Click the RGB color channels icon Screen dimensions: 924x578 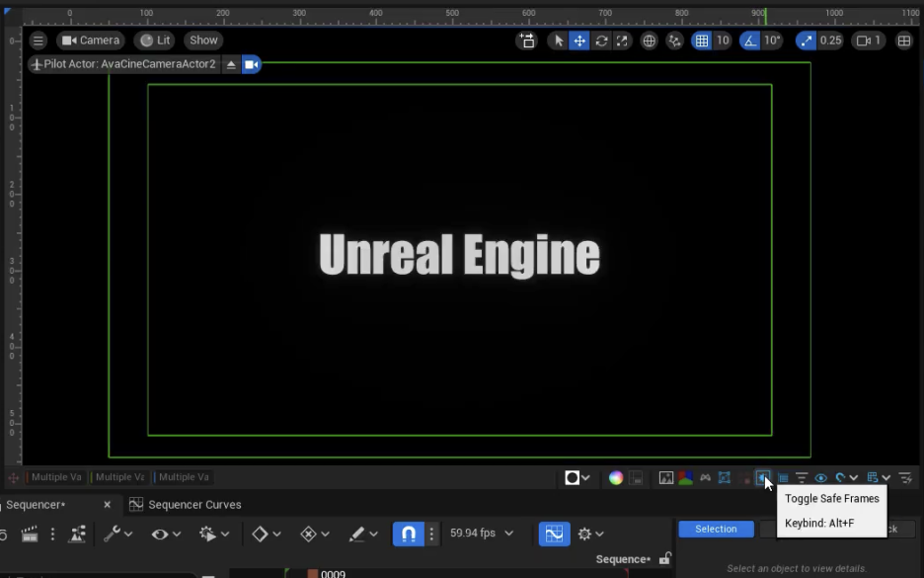click(x=685, y=478)
